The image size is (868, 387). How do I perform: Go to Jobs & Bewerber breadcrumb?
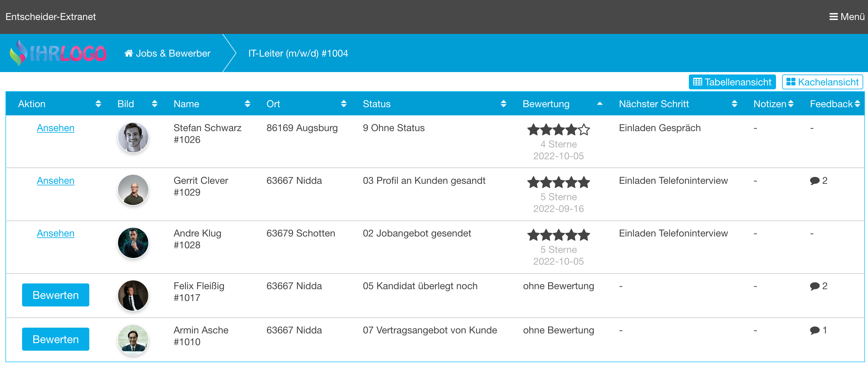167,53
